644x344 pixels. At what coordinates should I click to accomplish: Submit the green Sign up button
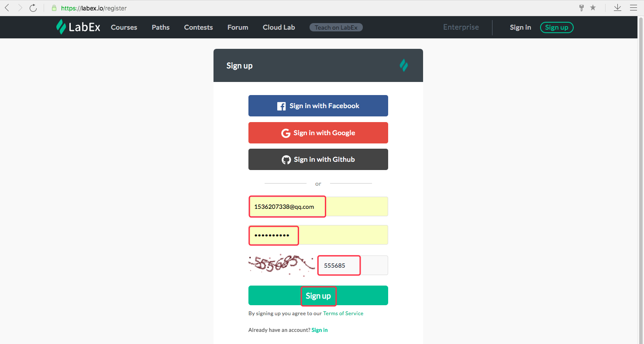pos(318,296)
